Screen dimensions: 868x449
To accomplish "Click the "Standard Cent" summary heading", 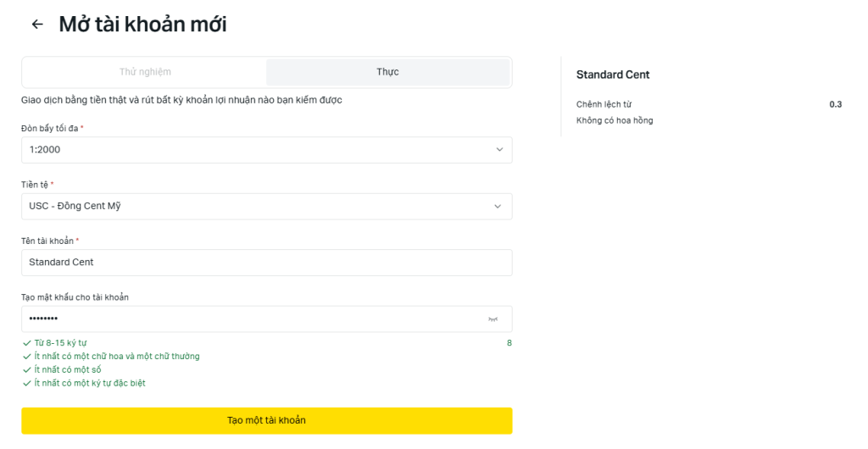I will 613,75.
